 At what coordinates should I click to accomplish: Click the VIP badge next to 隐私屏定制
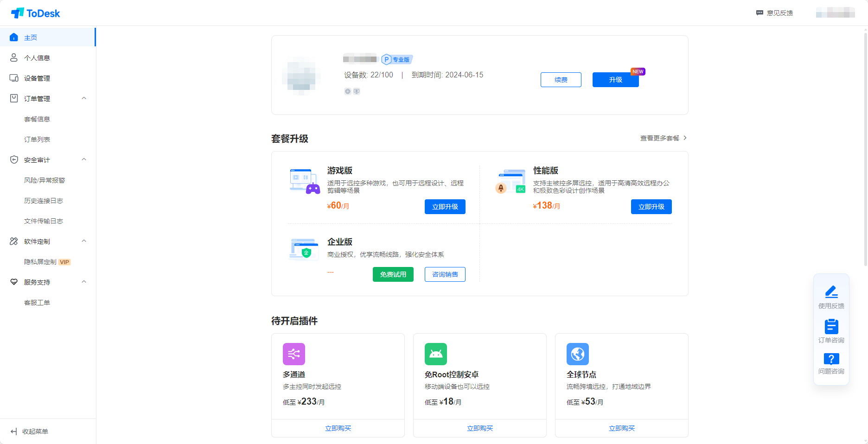pyautogui.click(x=64, y=262)
